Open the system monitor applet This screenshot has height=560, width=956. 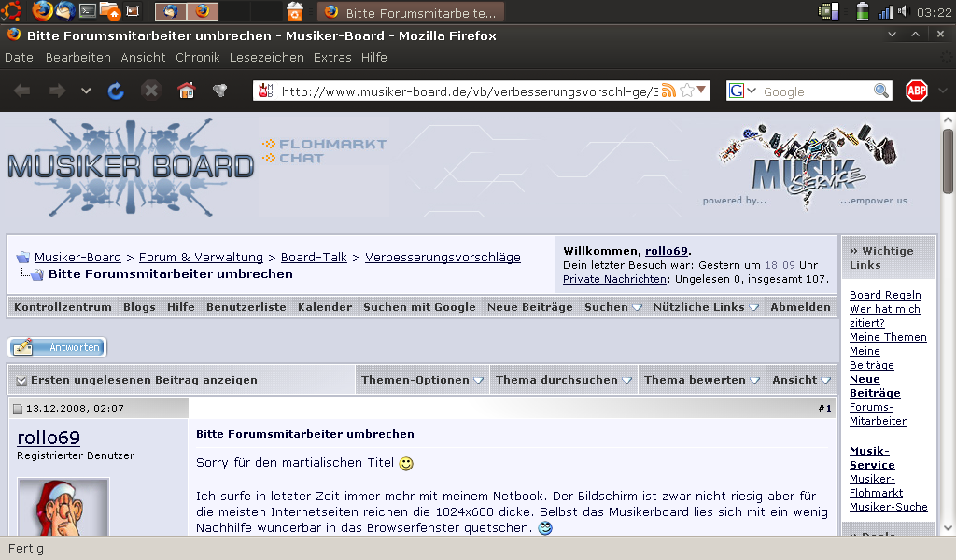(x=829, y=11)
